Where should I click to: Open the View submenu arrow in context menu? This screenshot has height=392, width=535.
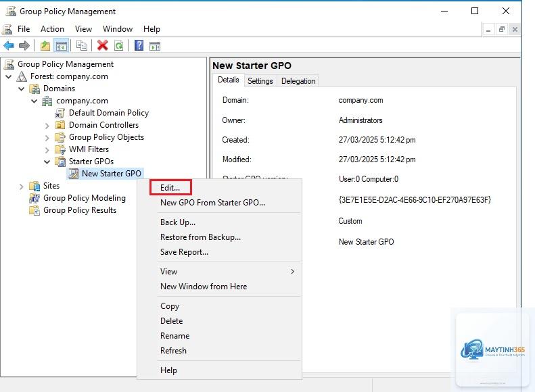point(292,271)
